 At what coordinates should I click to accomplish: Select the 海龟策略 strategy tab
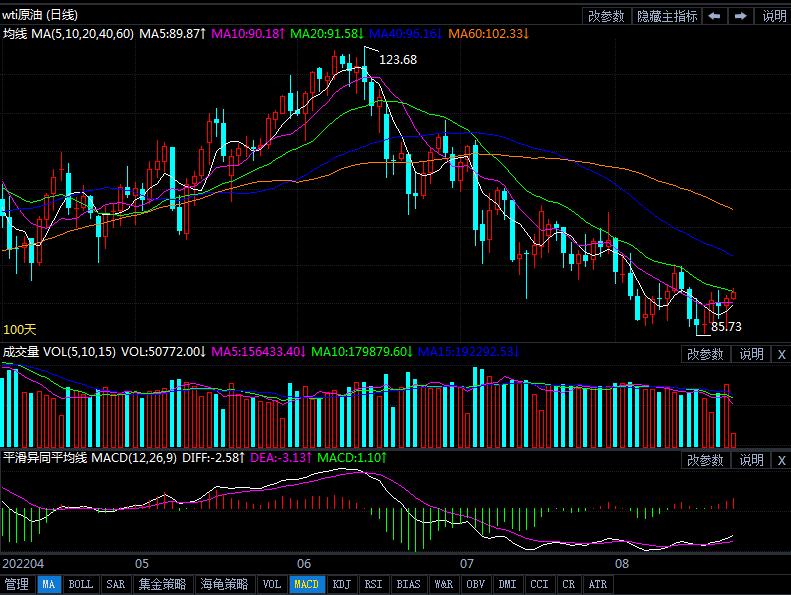223,585
